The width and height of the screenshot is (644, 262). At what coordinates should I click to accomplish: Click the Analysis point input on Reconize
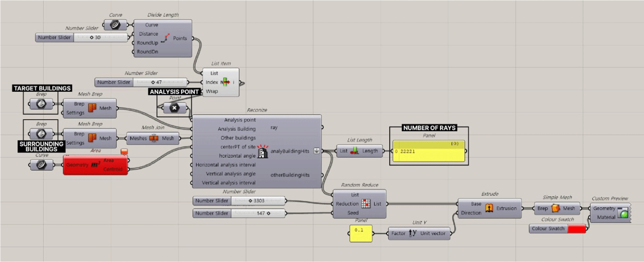(x=240, y=120)
